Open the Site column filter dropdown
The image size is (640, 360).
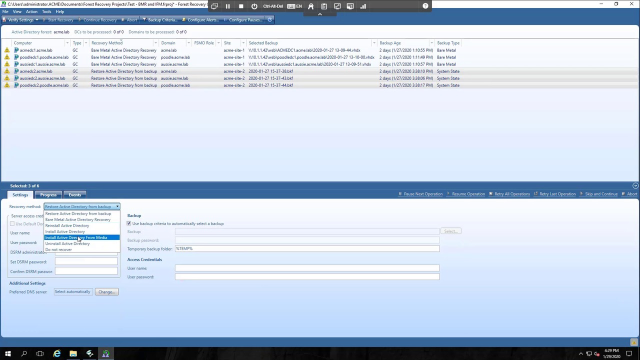click(x=243, y=43)
